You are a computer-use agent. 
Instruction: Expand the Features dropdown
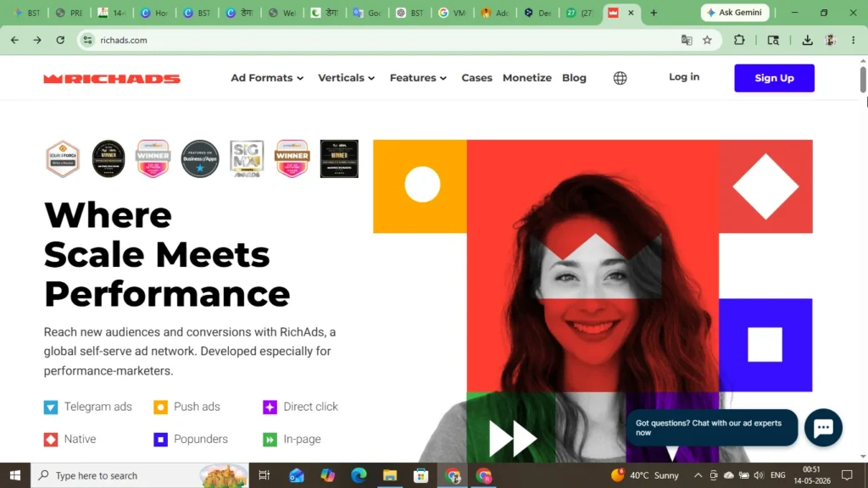(418, 78)
